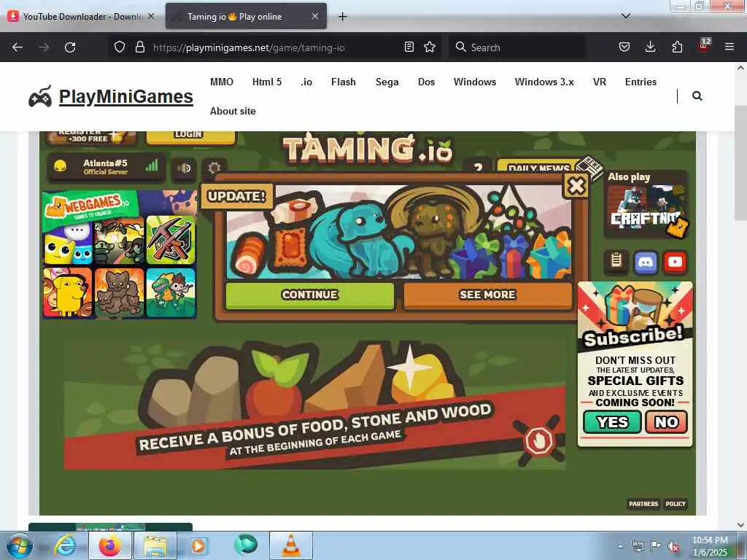Focus the URL address bar
This screenshot has width=747, height=560.
(276, 47)
